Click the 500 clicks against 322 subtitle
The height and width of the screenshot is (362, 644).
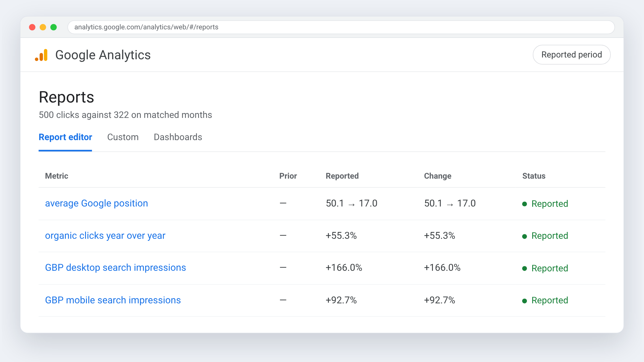coord(125,115)
